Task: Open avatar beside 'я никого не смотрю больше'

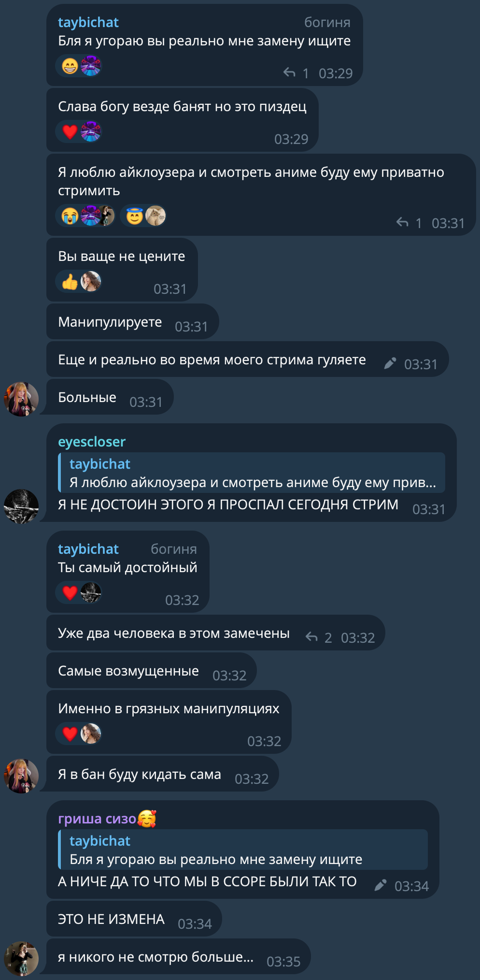Action: (x=21, y=959)
